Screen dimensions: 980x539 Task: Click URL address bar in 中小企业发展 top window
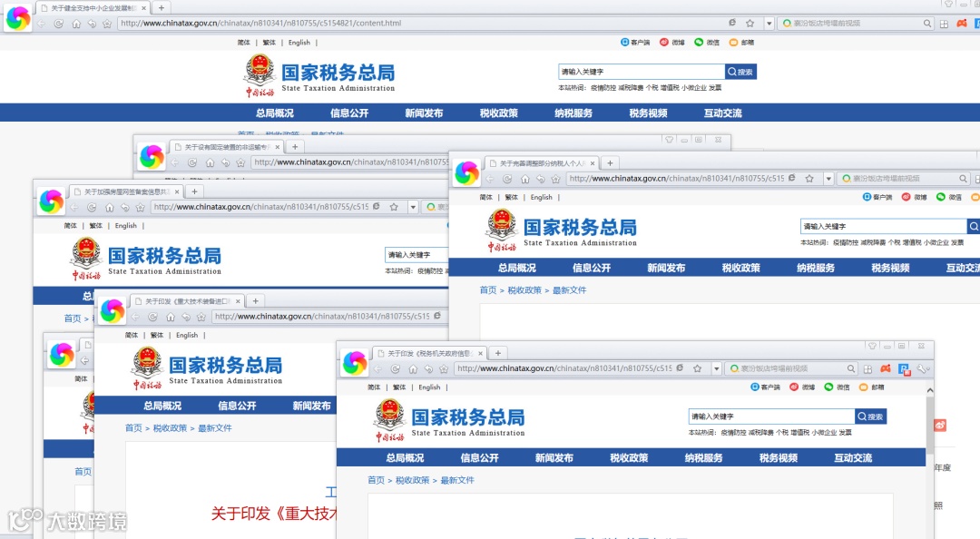coord(423,23)
